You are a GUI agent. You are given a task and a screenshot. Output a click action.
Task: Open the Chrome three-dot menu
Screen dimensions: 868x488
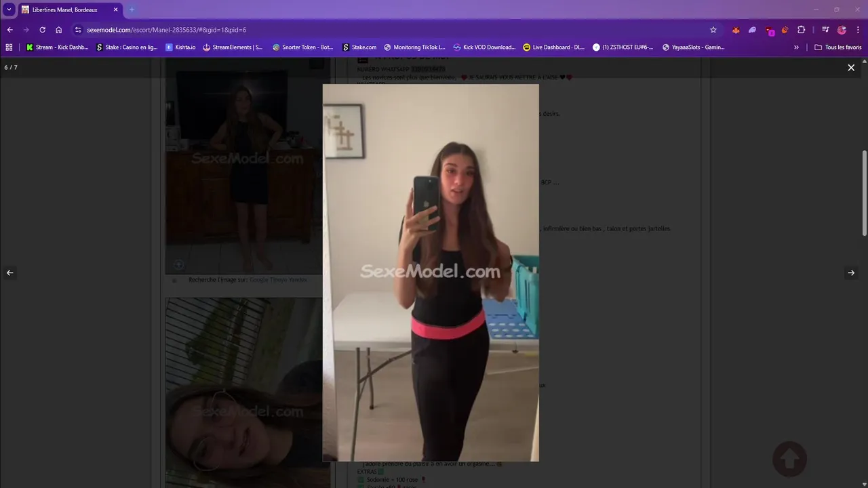pos(858,30)
